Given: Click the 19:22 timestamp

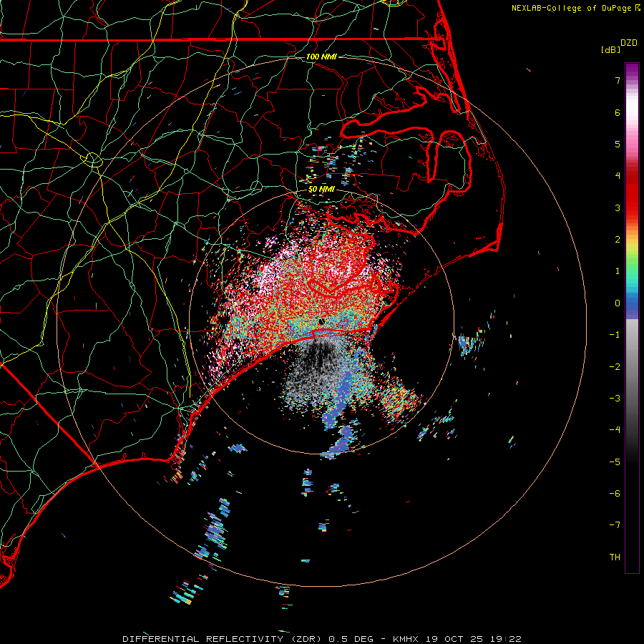Looking at the screenshot, I should [x=506, y=639].
